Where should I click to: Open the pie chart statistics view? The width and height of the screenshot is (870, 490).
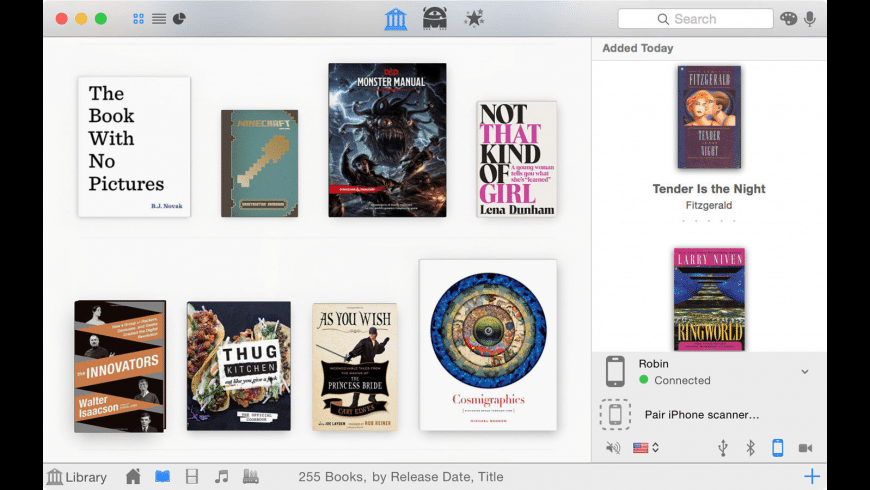point(179,19)
